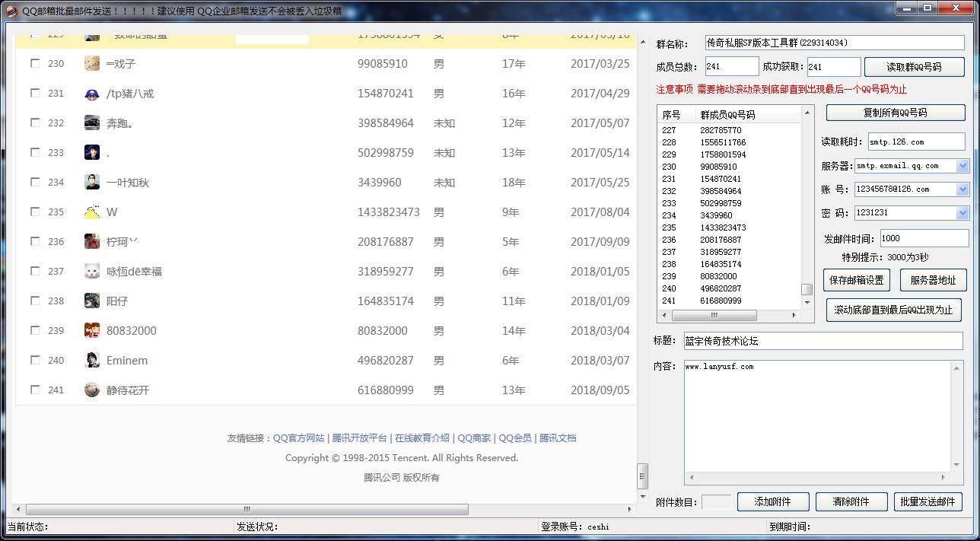
Task: Click the 成功获取 field
Action: tap(833, 67)
